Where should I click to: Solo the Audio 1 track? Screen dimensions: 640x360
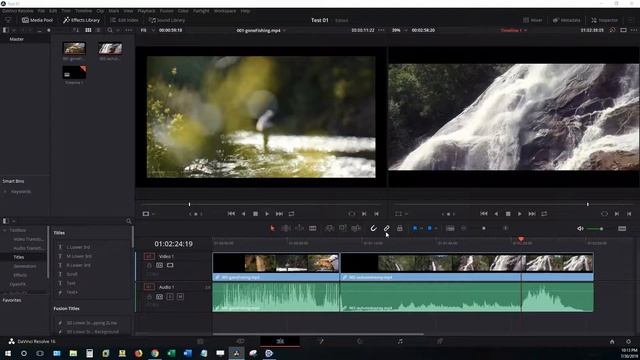(x=170, y=297)
